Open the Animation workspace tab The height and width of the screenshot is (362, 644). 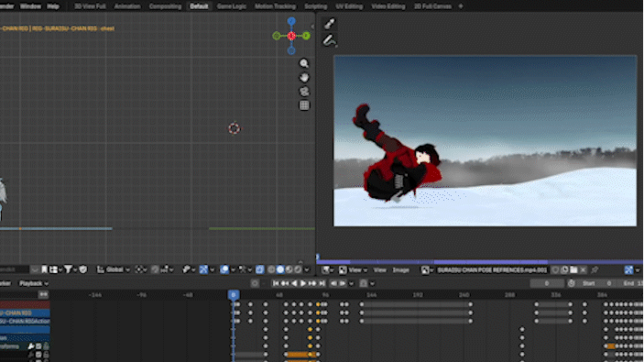coord(127,6)
